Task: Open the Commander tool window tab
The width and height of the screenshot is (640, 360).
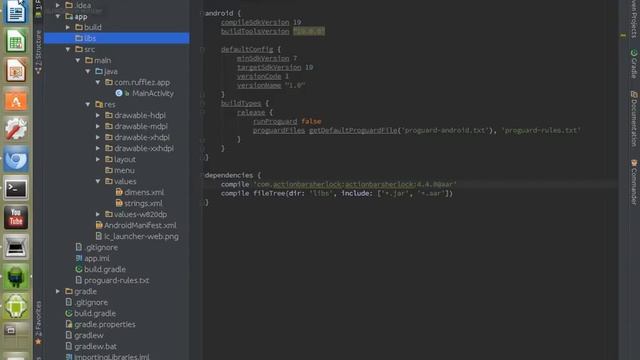Action: point(634,182)
